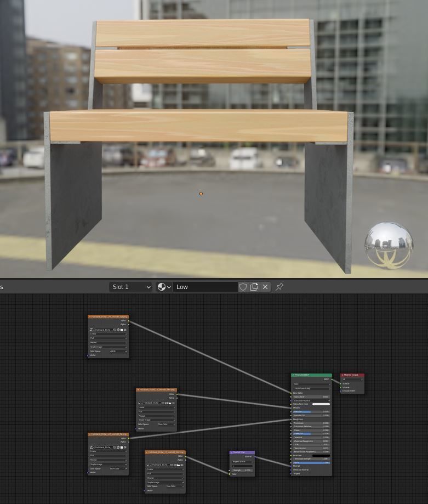Browse materials with the sphere icon
428x504 pixels.
(x=164, y=287)
